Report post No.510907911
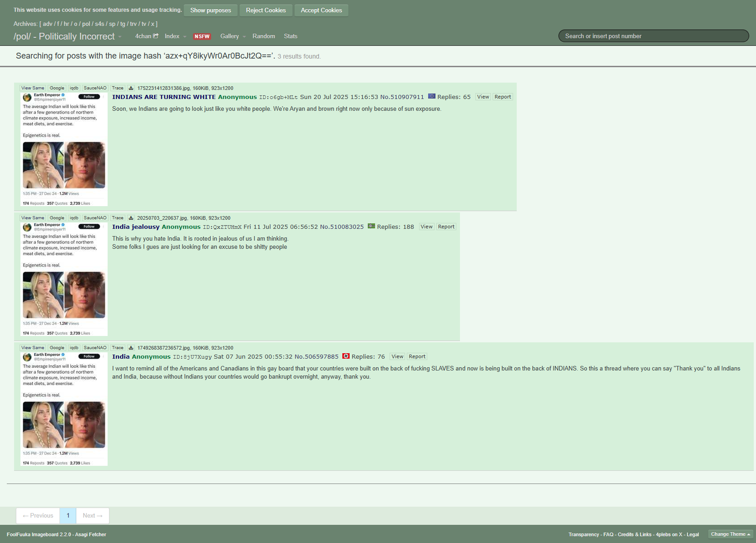756x543 pixels. pyautogui.click(x=503, y=97)
